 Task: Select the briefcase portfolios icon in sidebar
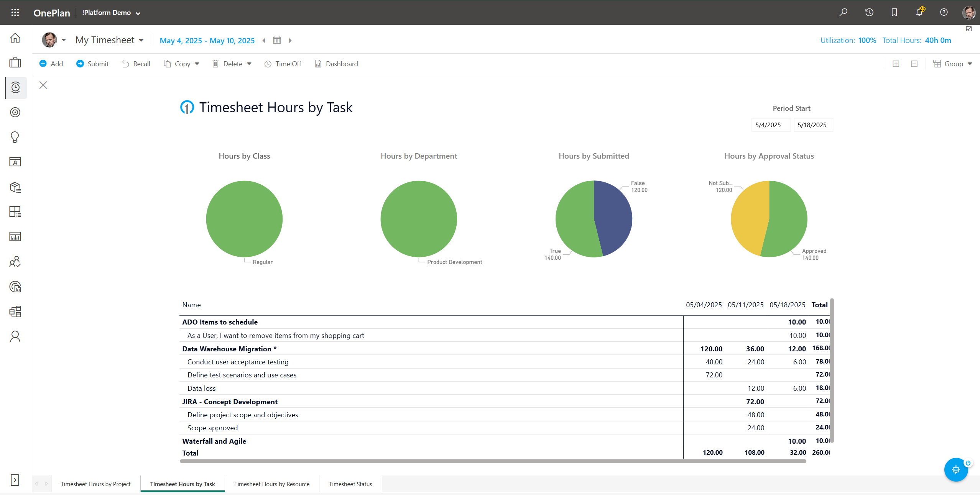point(15,62)
